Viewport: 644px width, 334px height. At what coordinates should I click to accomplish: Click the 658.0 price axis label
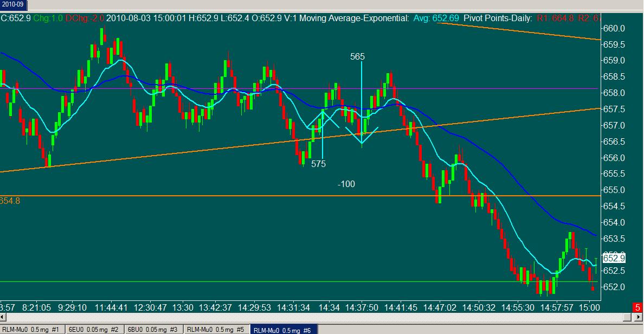(x=614, y=93)
